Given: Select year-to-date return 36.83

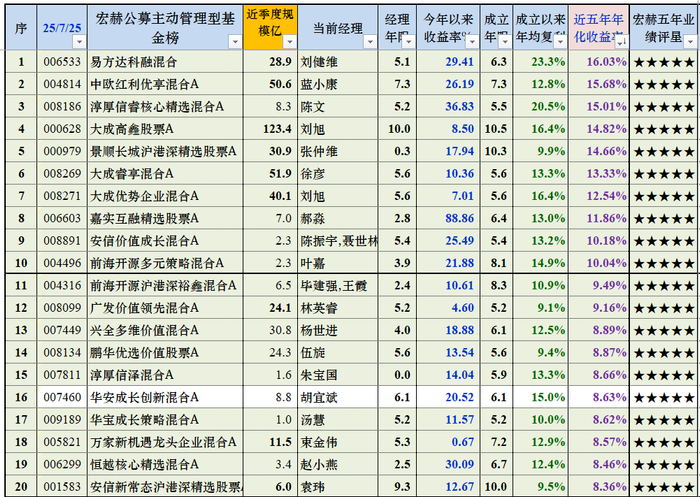Looking at the screenshot, I should [459, 107].
